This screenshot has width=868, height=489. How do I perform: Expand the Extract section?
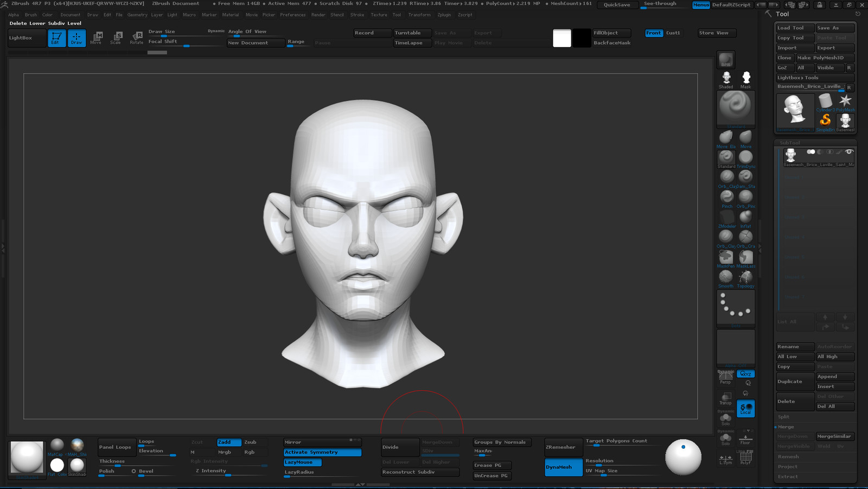(x=788, y=477)
